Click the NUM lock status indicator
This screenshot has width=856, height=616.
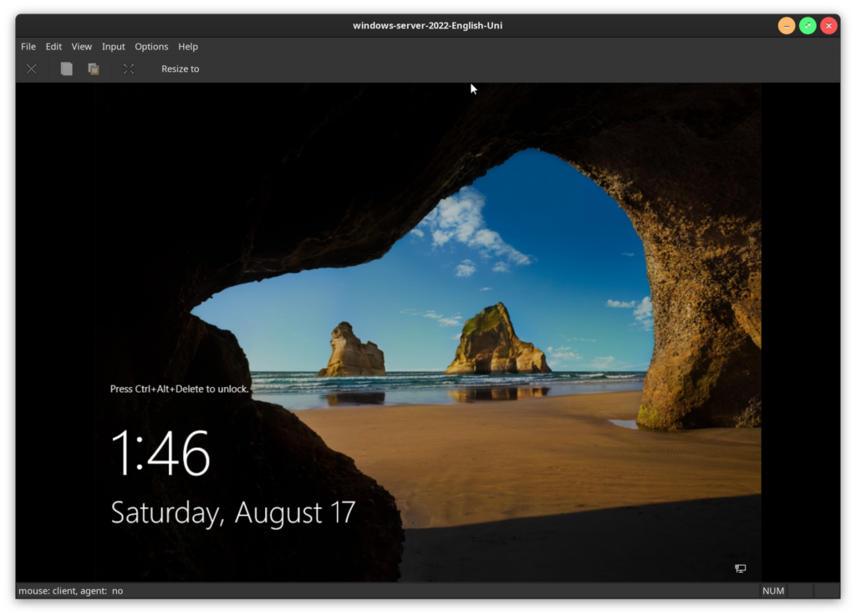pyautogui.click(x=773, y=591)
